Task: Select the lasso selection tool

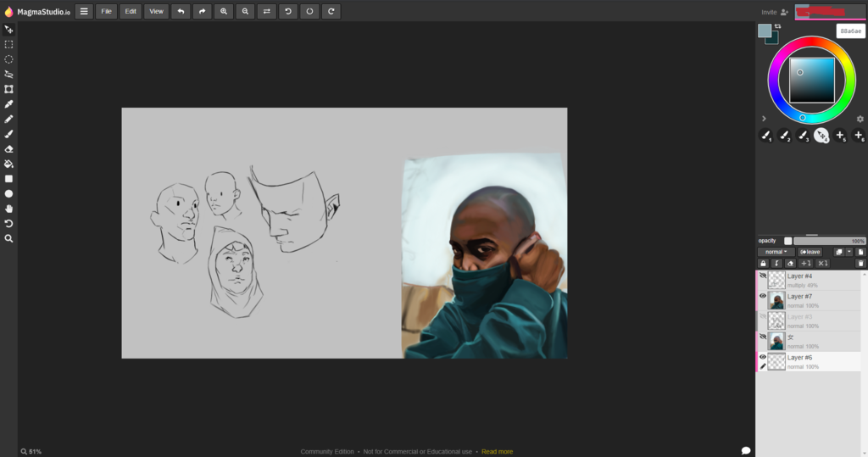Action: (x=8, y=75)
